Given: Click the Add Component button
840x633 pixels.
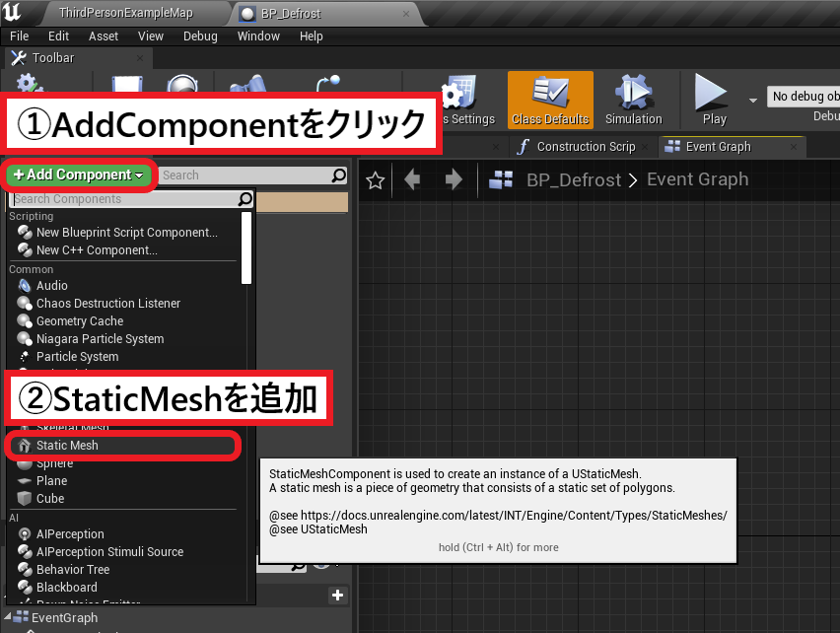Looking at the screenshot, I should click(x=78, y=175).
